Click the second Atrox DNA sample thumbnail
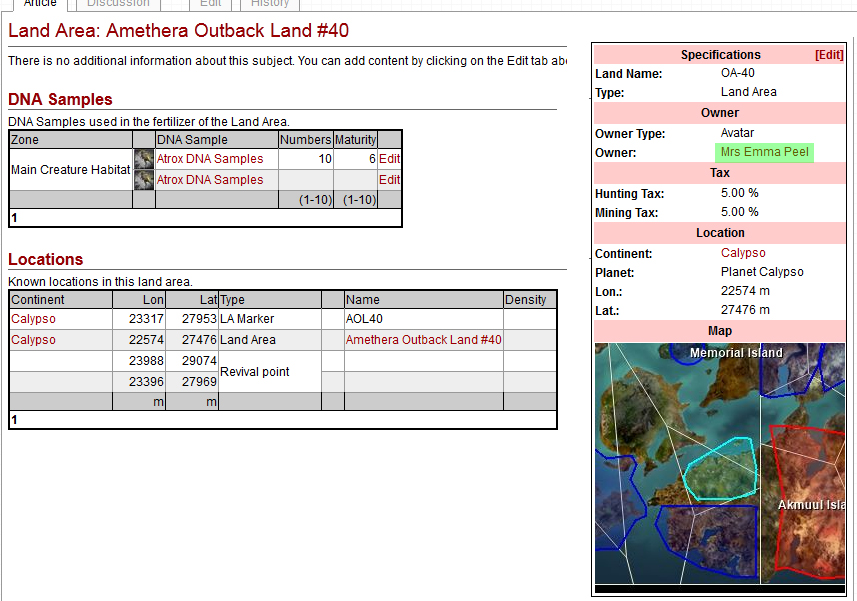Screen dimensions: 857x601 [x=144, y=180]
